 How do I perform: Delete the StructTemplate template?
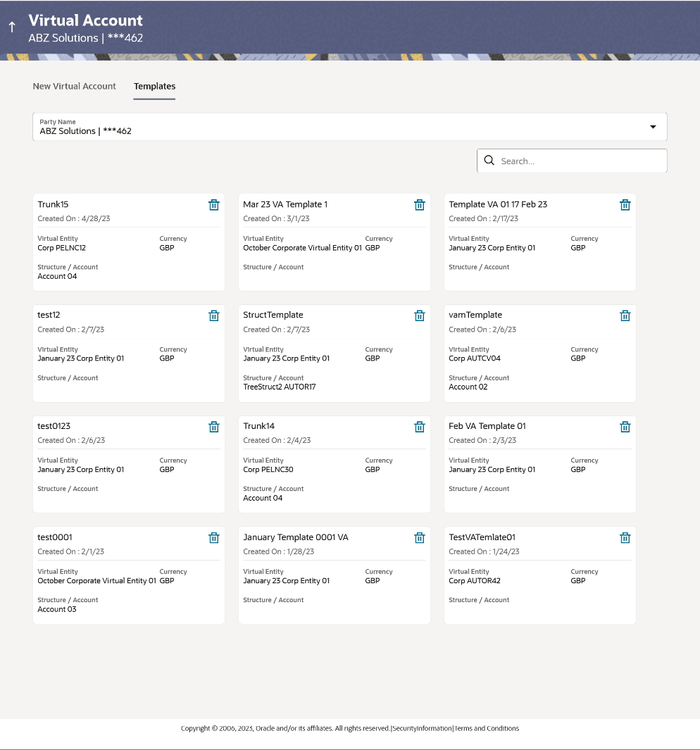click(419, 315)
